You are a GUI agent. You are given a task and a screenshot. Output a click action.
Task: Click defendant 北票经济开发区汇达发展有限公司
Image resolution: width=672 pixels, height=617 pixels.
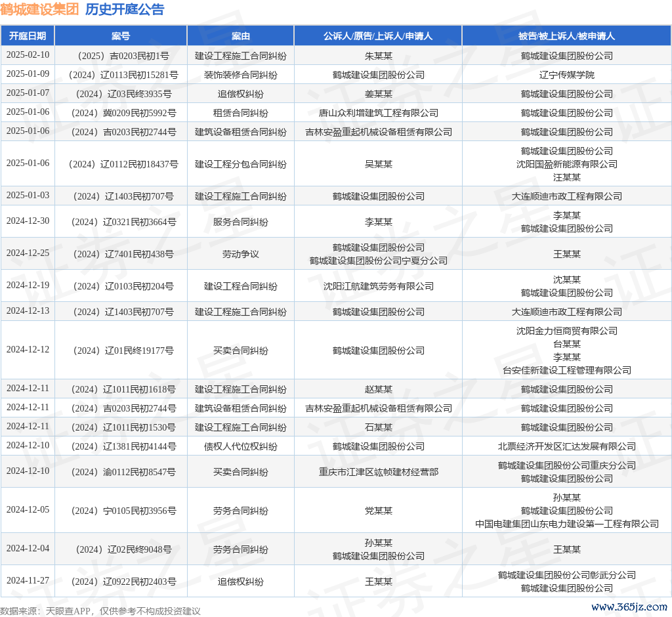(566, 446)
